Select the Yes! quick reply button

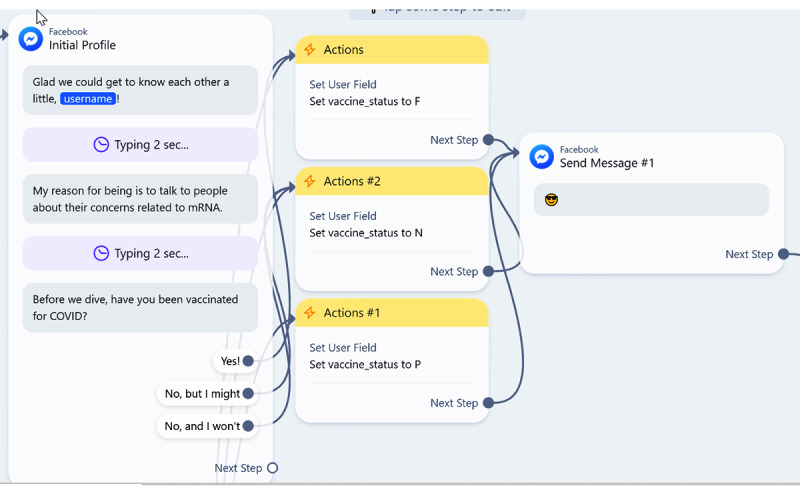234,361
